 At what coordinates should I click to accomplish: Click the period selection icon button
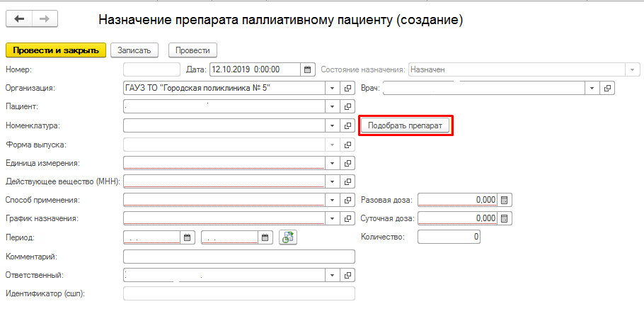[x=287, y=237]
